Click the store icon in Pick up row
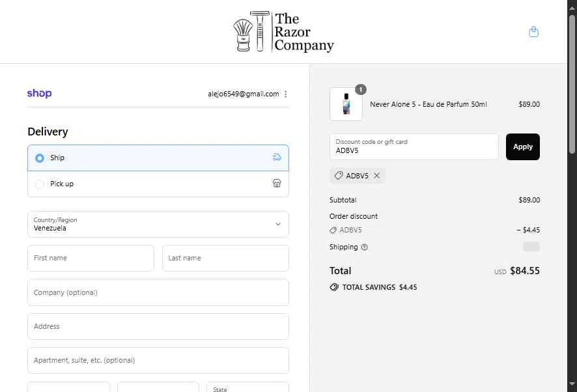 pos(277,183)
